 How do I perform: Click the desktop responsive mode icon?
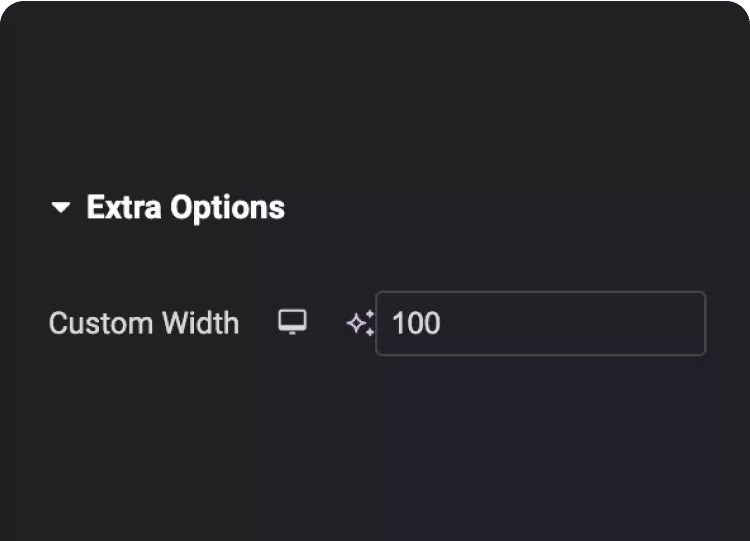[x=292, y=322]
